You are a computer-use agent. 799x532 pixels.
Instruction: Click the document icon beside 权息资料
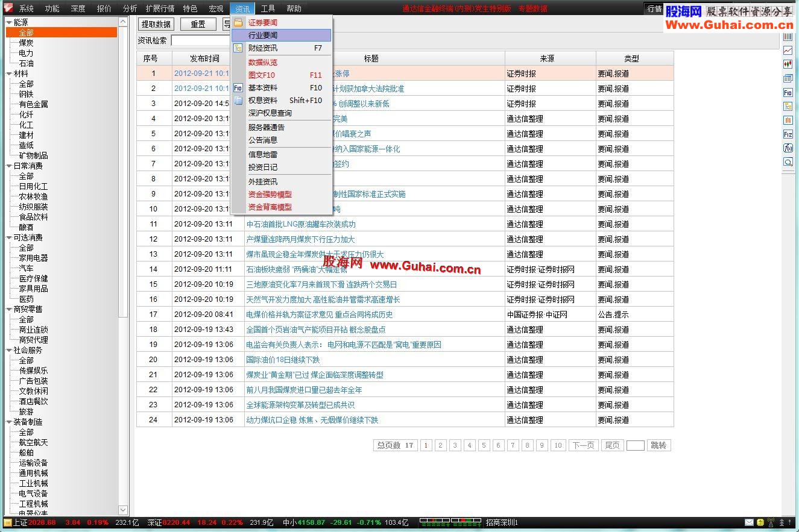coord(238,101)
